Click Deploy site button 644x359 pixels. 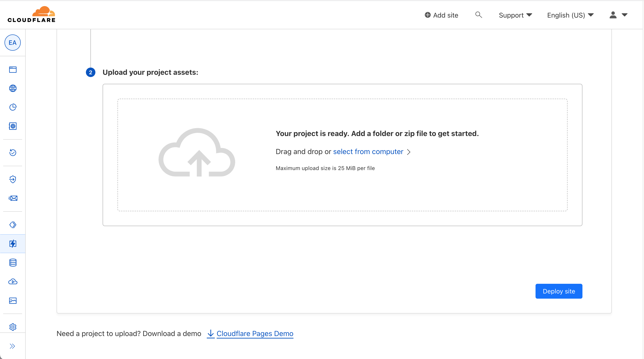click(x=559, y=291)
